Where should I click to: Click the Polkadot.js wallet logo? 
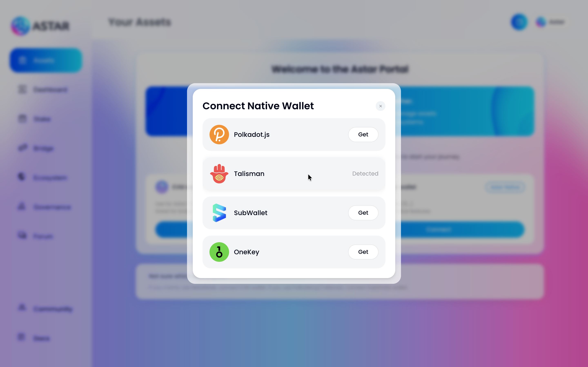(219, 135)
